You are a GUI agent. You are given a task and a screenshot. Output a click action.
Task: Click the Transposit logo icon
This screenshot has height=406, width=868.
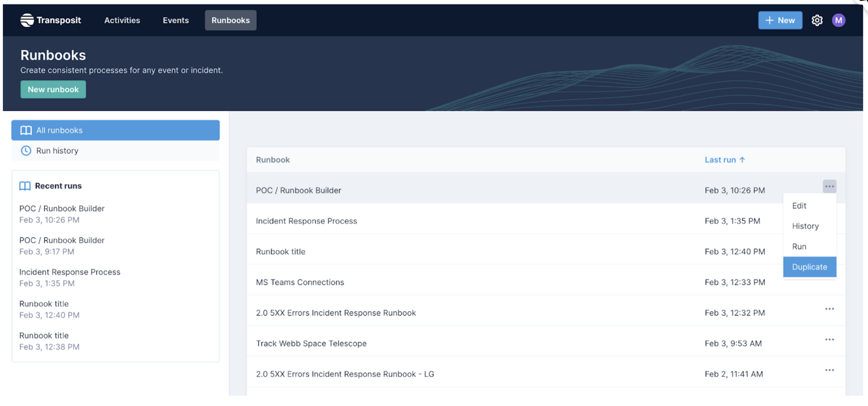coord(27,20)
